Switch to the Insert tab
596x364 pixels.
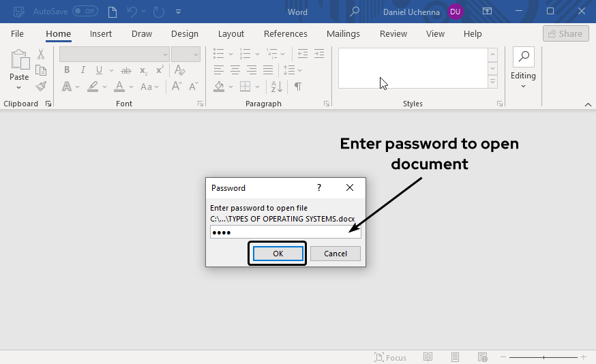pos(101,34)
